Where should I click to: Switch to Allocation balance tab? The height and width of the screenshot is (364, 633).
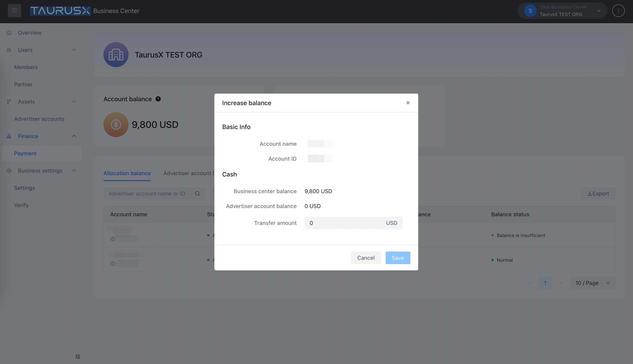127,173
